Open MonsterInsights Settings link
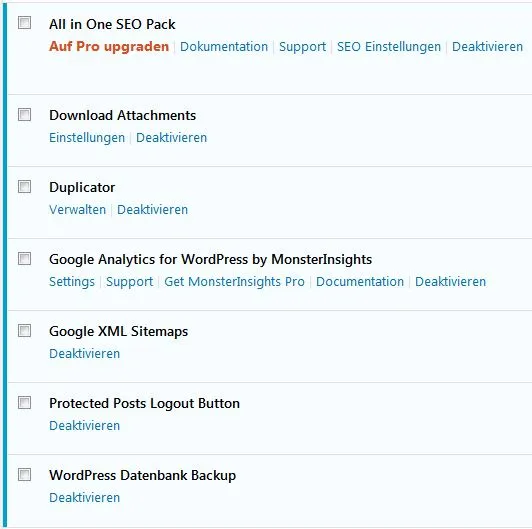 (x=72, y=282)
